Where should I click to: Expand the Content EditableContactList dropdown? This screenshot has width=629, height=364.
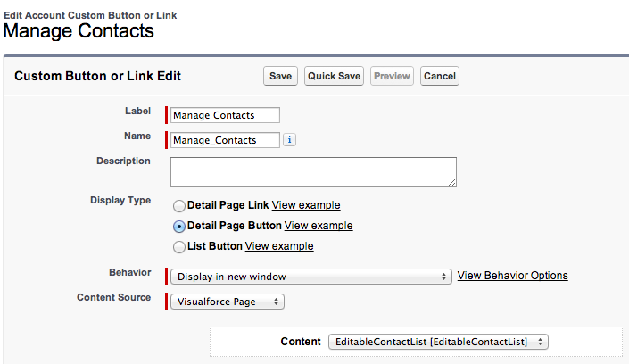click(438, 342)
